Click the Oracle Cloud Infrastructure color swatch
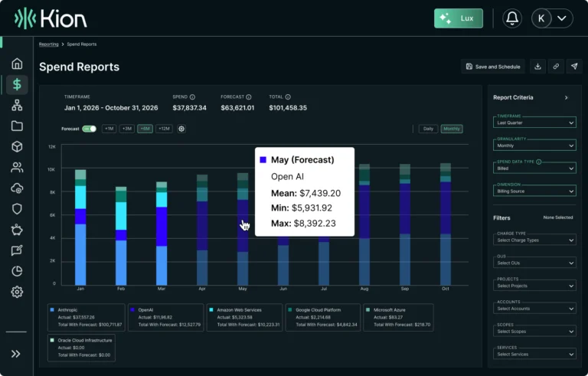The height and width of the screenshot is (376, 588). coord(52,340)
